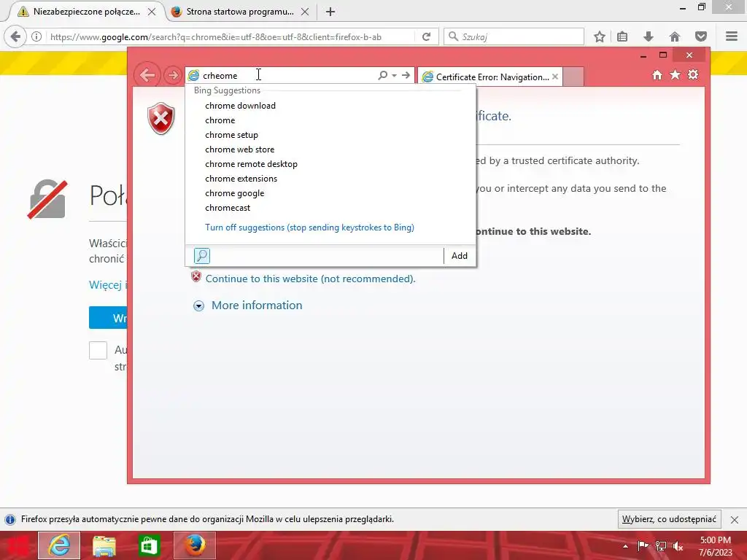The width and height of the screenshot is (747, 560).
Task: Click Firefox home icon
Action: click(675, 36)
